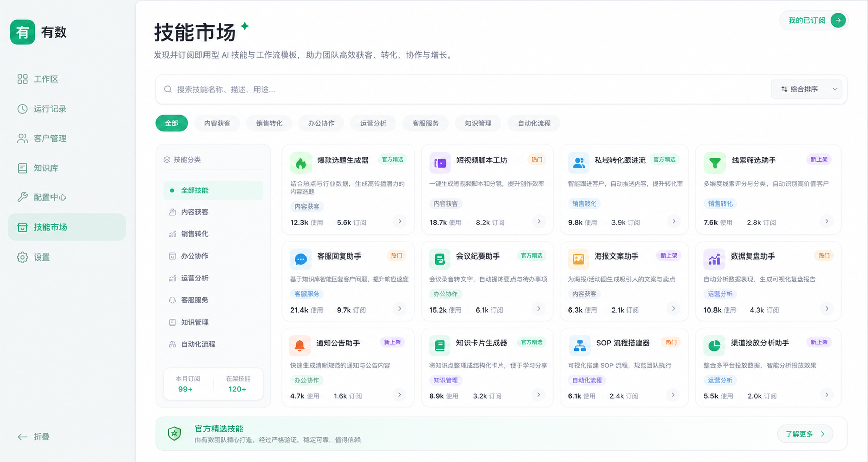The height and width of the screenshot is (462, 868).
Task: Click the 我的已订阅 button
Action: (813, 20)
